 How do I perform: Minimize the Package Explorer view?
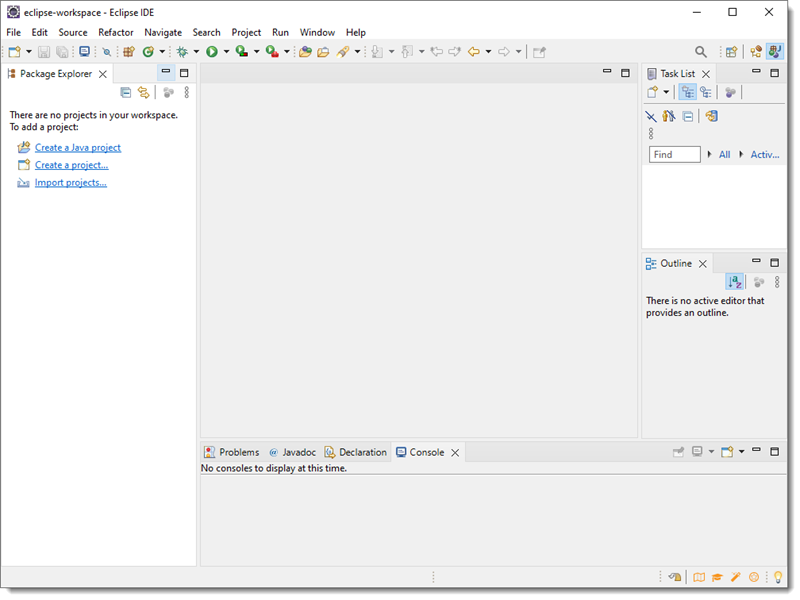tap(166, 72)
